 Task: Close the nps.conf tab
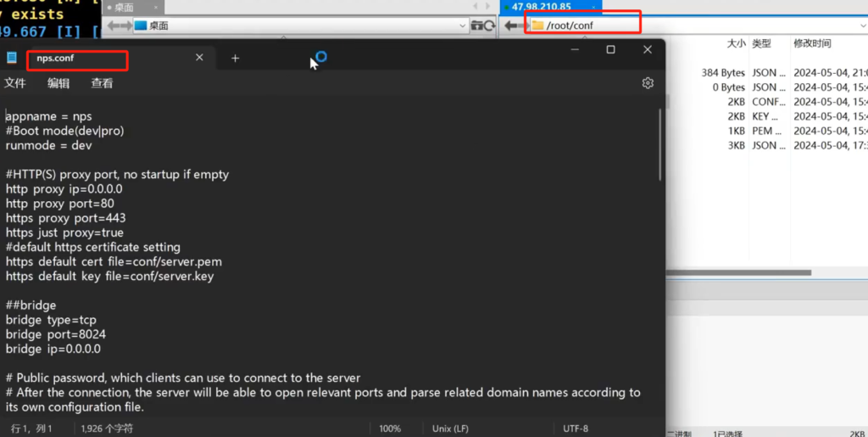tap(199, 58)
